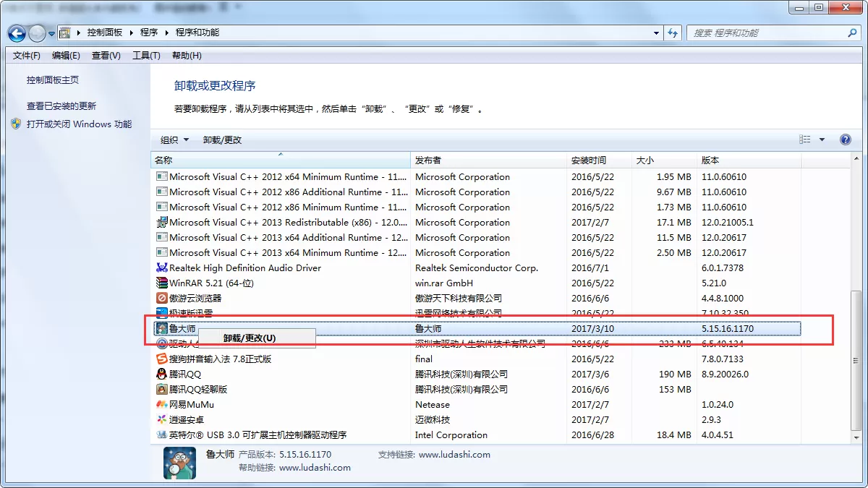Click the Realtek High Definition Audio Driver icon
Viewport: 868px width, 488px height.
click(162, 268)
